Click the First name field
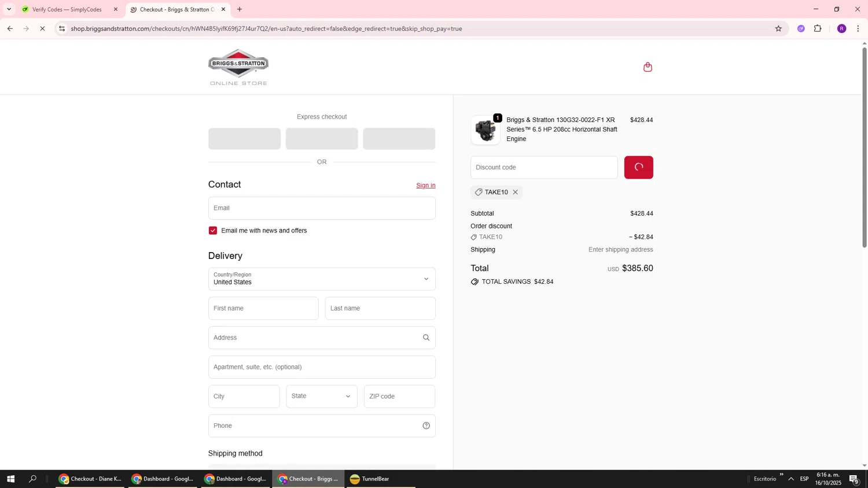Image resolution: width=868 pixels, height=488 pixels. [x=263, y=309]
